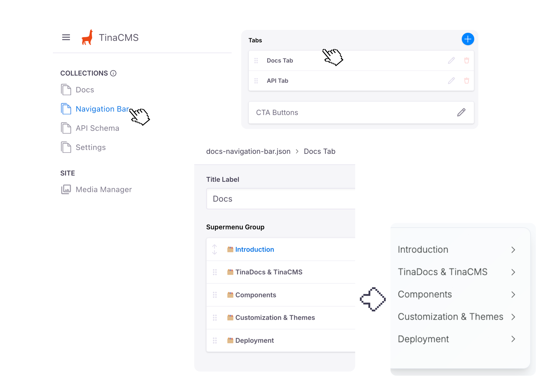The width and height of the screenshot is (555, 392).
Task: Expand Deployment chevron in preview menu
Action: 513,339
